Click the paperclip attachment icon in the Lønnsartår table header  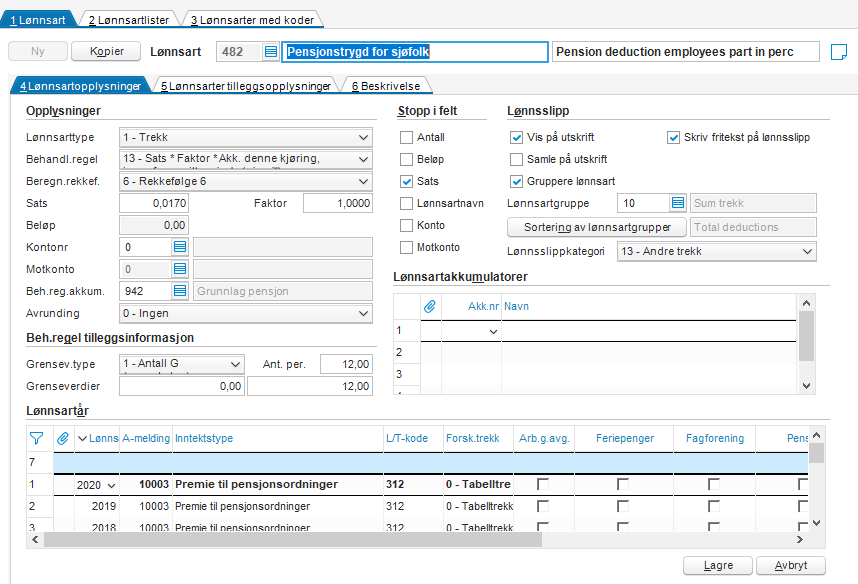[x=63, y=438]
